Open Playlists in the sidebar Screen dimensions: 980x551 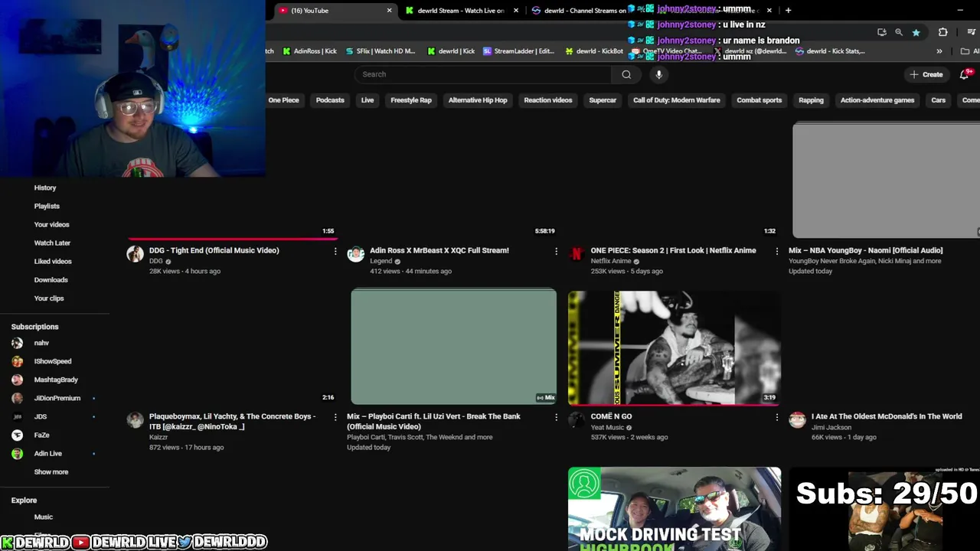coord(47,206)
